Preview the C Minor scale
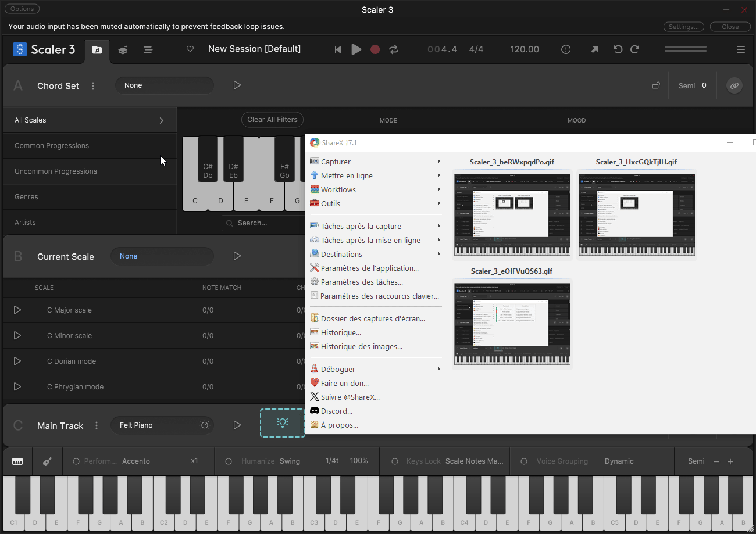The width and height of the screenshot is (756, 534). (17, 336)
